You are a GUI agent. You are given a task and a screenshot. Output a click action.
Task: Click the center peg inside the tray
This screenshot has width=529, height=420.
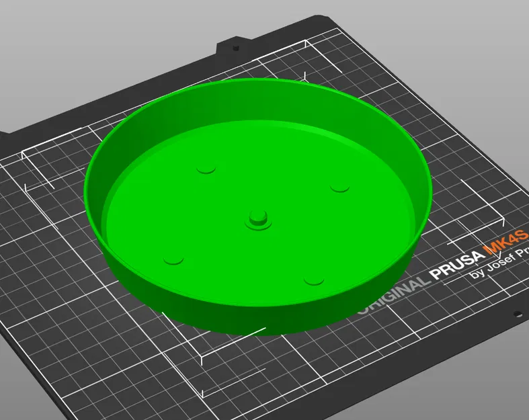pyautogui.click(x=258, y=219)
